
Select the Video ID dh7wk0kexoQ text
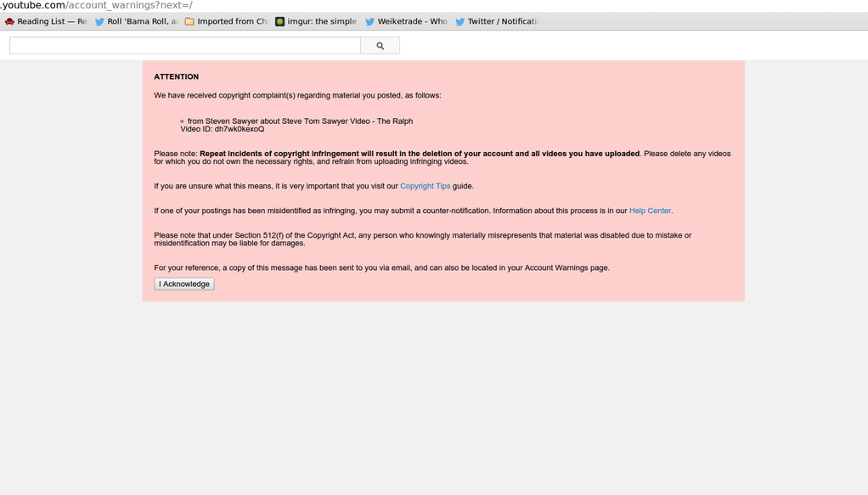click(x=222, y=129)
